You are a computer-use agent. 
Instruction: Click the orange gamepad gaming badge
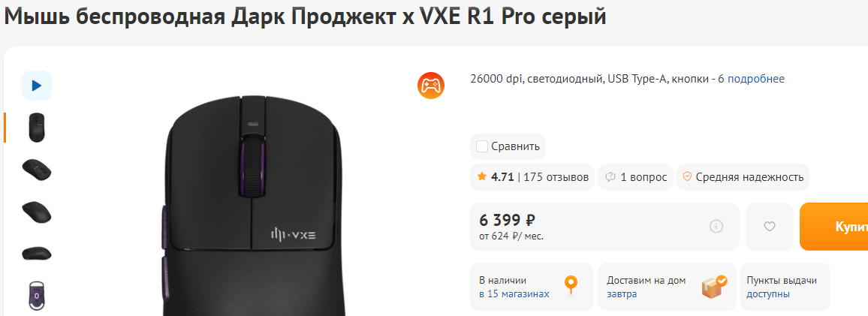click(x=431, y=86)
